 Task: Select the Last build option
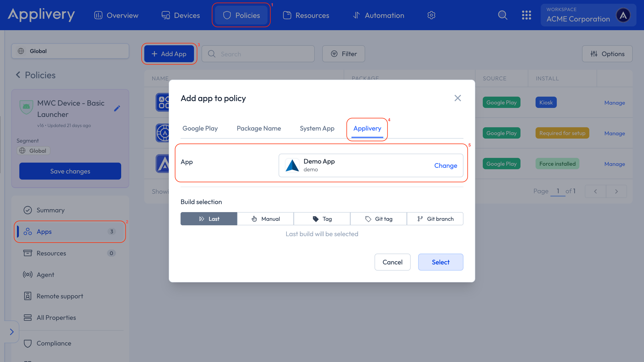tap(209, 218)
